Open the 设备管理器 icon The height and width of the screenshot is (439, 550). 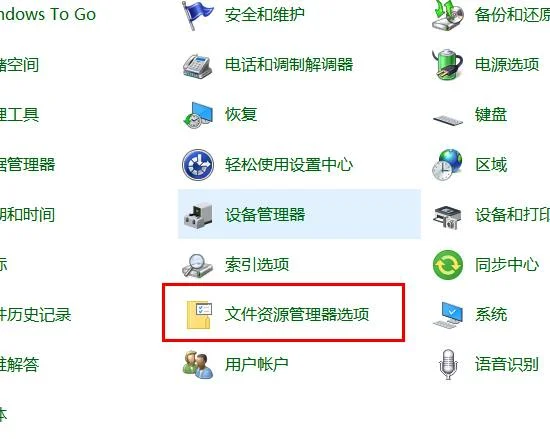[x=198, y=215]
